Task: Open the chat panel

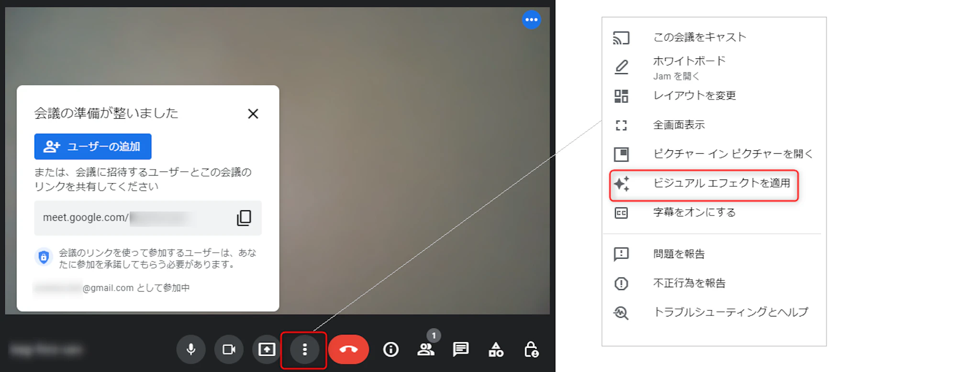Action: [460, 349]
